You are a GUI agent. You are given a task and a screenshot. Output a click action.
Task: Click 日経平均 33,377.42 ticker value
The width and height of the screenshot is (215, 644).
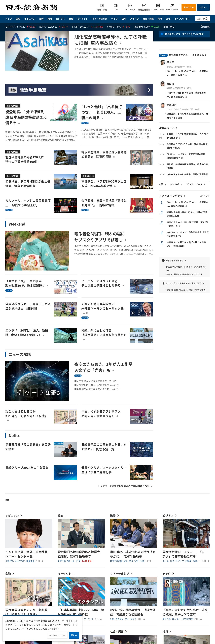click(x=20, y=27)
